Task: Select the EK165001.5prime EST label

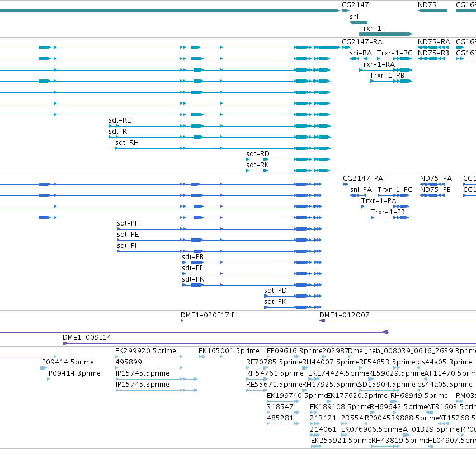Action: pos(229,351)
